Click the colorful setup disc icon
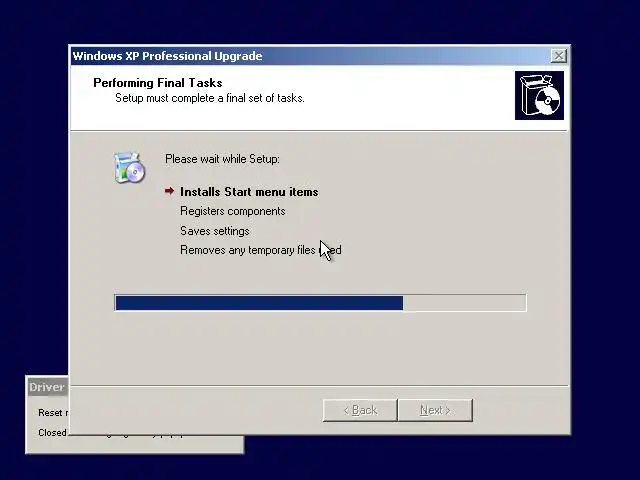 point(129,167)
